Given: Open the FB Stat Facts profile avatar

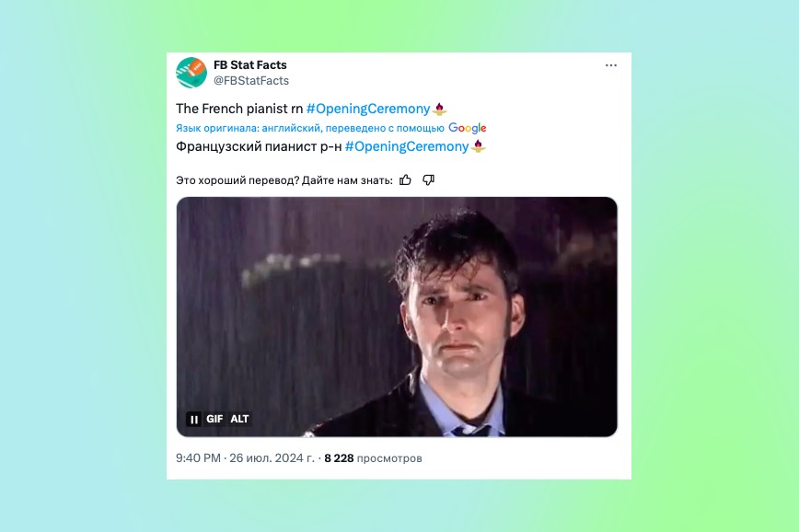Looking at the screenshot, I should (x=191, y=73).
